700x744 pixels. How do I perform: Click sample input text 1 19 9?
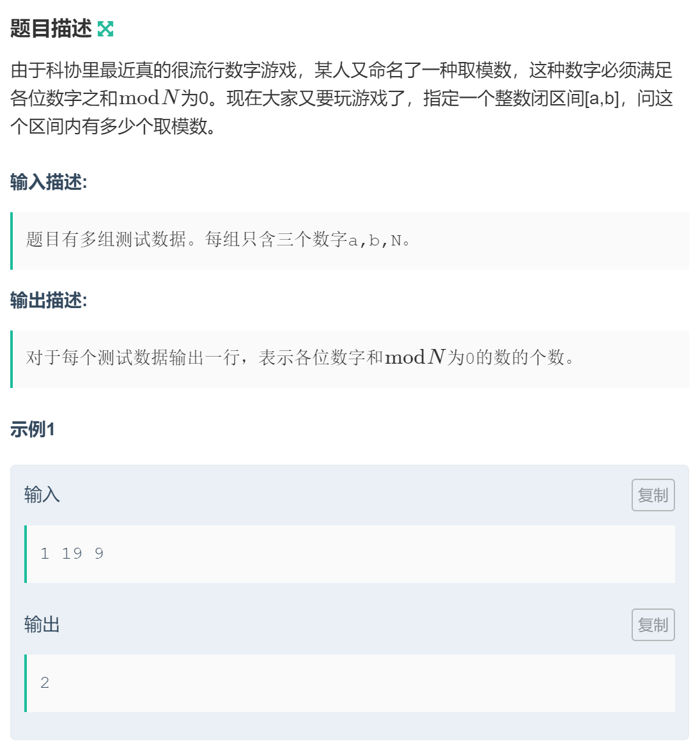pos(72,554)
